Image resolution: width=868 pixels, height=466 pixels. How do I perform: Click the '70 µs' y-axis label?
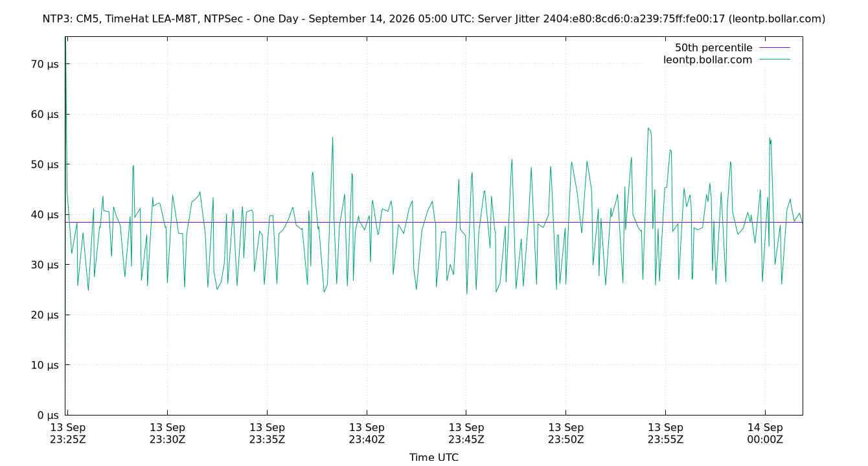[44, 64]
